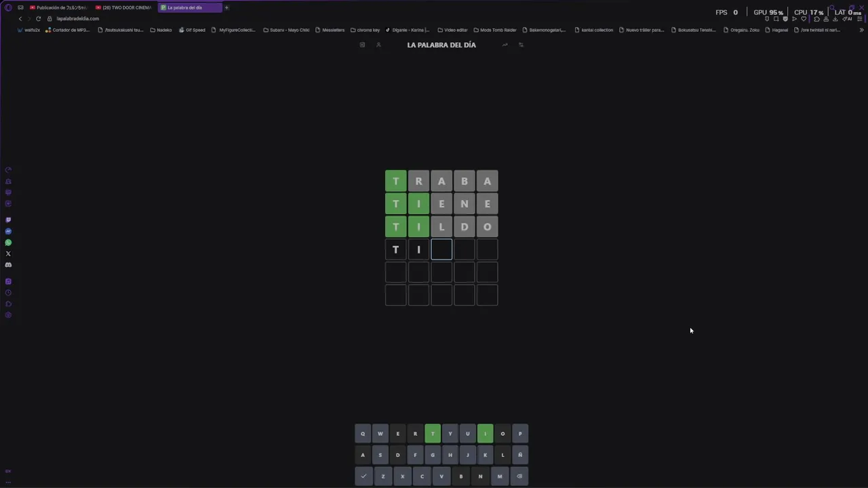Image resolution: width=868 pixels, height=488 pixels.
Task: Open History from the sidebar clock icon
Action: pyautogui.click(x=8, y=293)
